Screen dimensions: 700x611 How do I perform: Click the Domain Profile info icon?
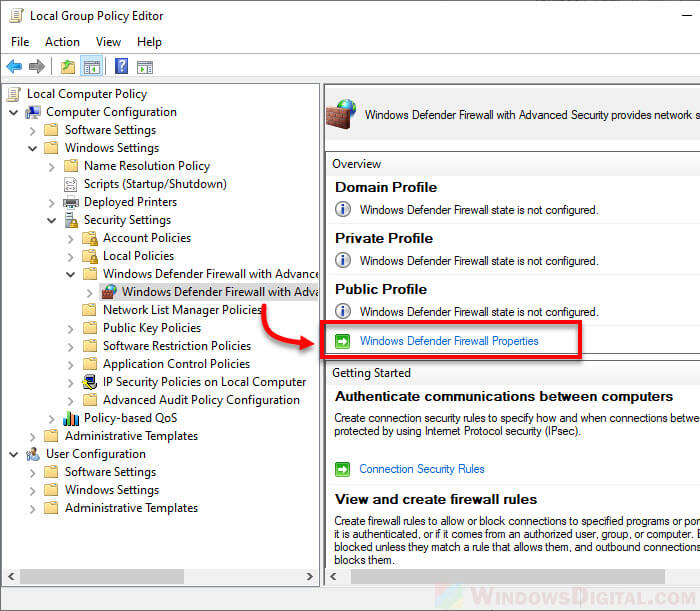coord(343,210)
